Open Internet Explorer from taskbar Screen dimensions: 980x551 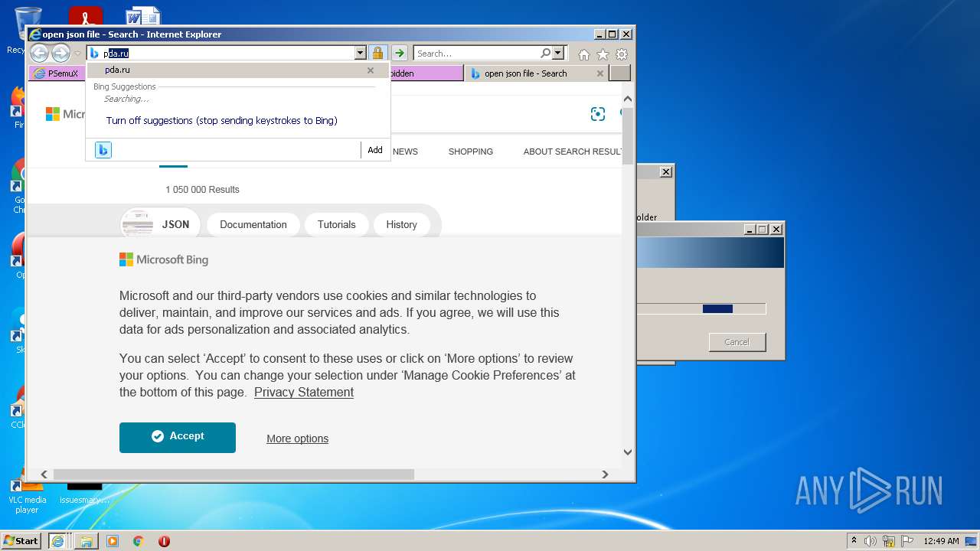coord(57,541)
